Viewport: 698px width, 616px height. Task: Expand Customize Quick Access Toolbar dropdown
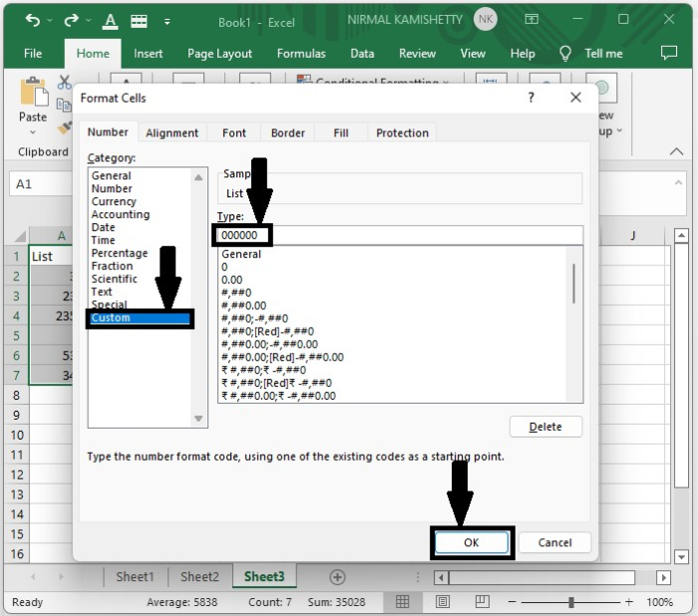[169, 20]
